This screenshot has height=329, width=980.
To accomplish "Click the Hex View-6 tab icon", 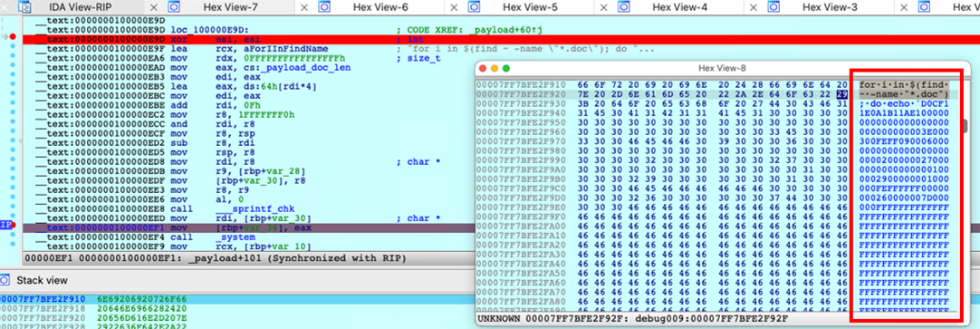I will coord(324,7).
